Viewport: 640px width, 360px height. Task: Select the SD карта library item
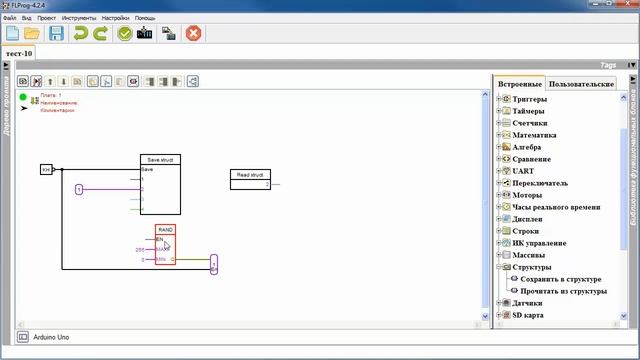pos(528,315)
